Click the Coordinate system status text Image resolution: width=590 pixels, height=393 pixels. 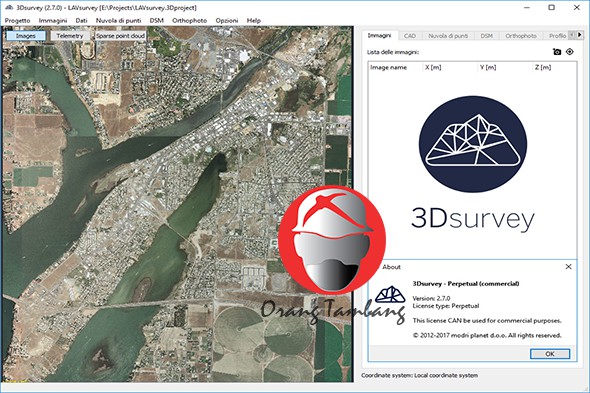click(419, 375)
